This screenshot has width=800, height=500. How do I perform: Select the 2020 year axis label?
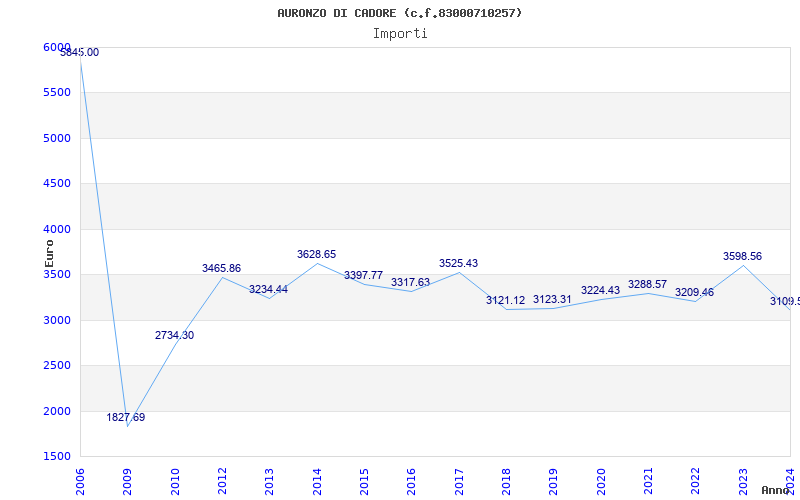601,480
